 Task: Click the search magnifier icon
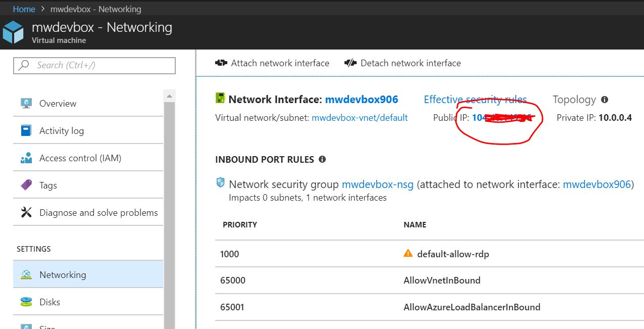pyautogui.click(x=24, y=65)
